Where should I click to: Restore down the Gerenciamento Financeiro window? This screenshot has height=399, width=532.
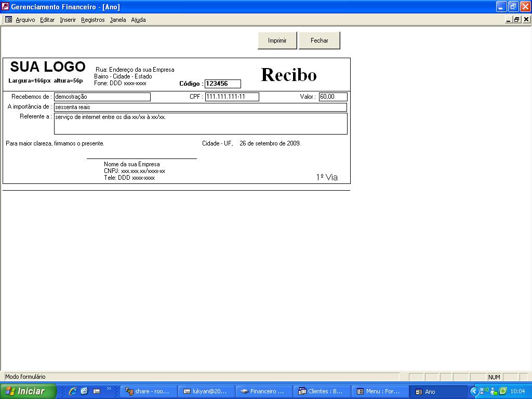pos(513,6)
